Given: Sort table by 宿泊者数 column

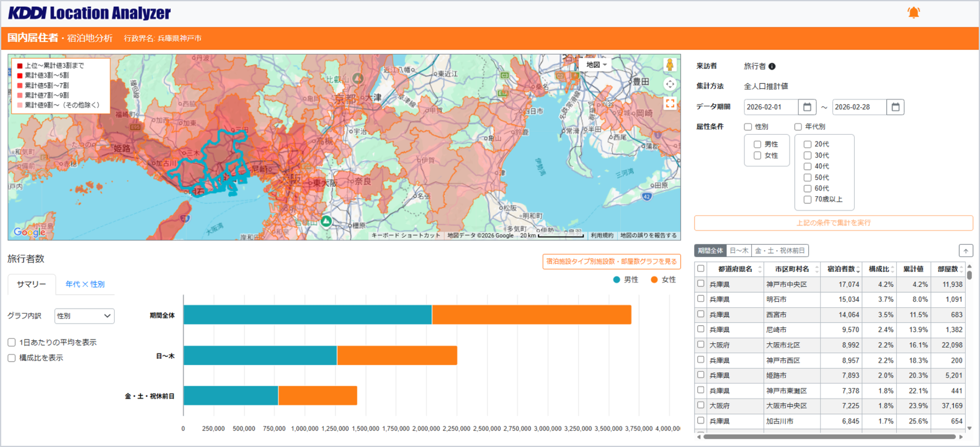Looking at the screenshot, I should 844,269.
